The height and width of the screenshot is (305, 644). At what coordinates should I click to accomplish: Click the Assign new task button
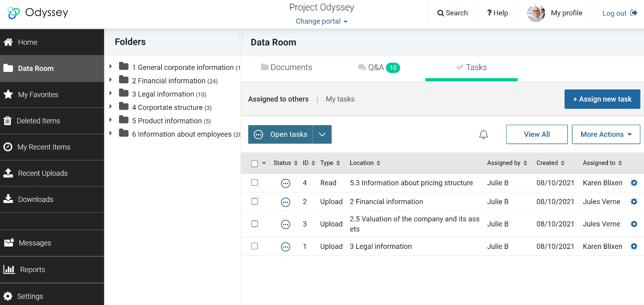(602, 99)
